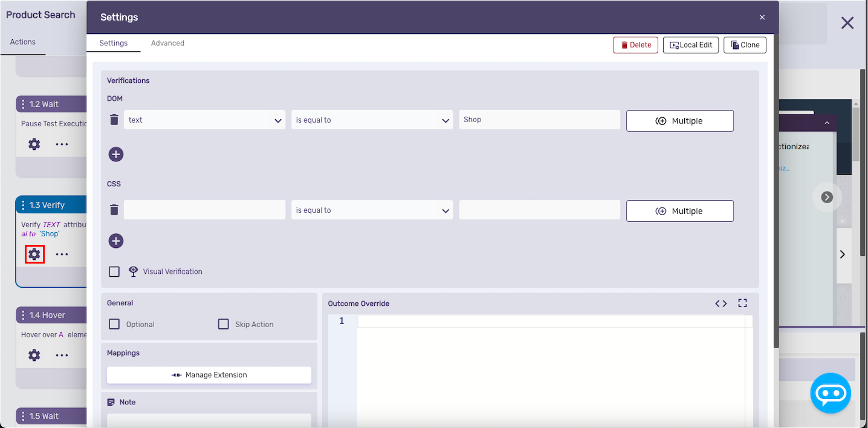Click the empty CSS property input field
The height and width of the screenshot is (428, 868).
pos(204,210)
